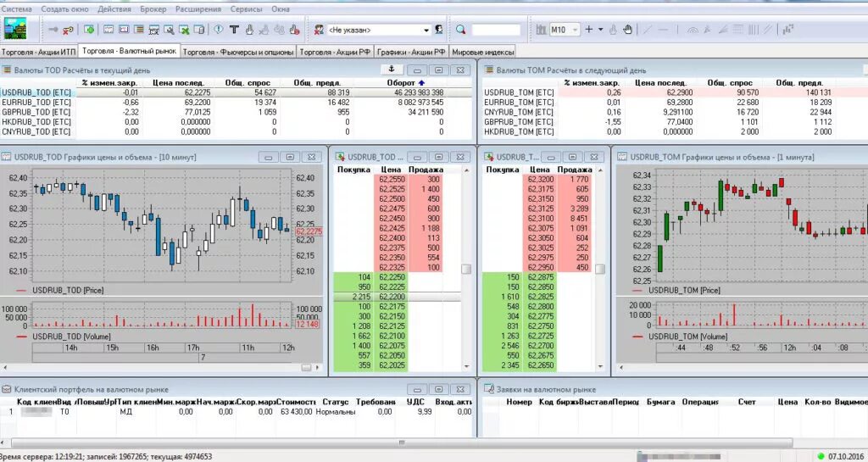Click the bold T font icon
This screenshot has width=868, height=462.
click(234, 30)
